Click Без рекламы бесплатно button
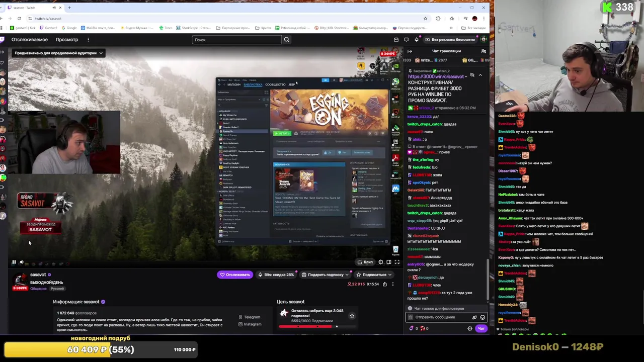Image resolution: width=644 pixels, height=362 pixels. (449, 40)
